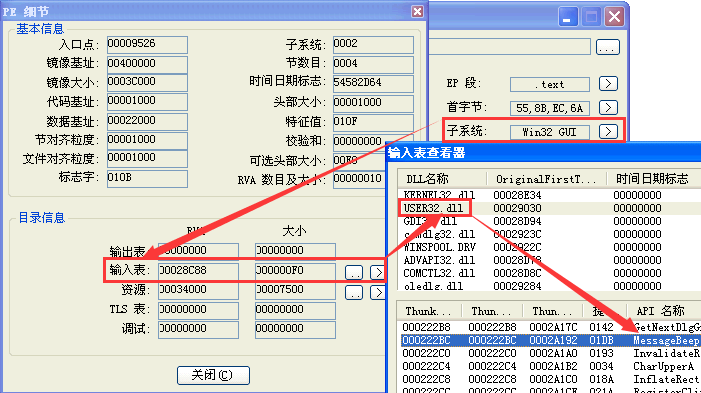701x393 pixels.
Task: Close the PE 细节 dialog
Action: pos(417,11)
